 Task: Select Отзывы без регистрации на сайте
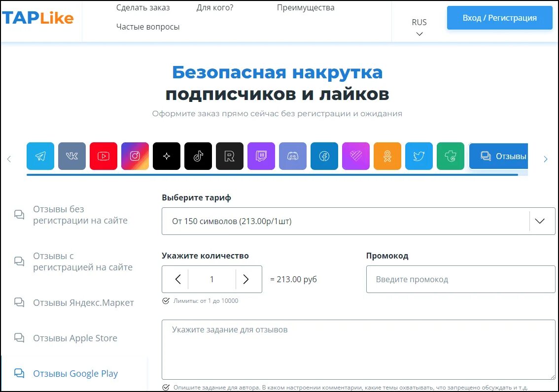pyautogui.click(x=80, y=215)
